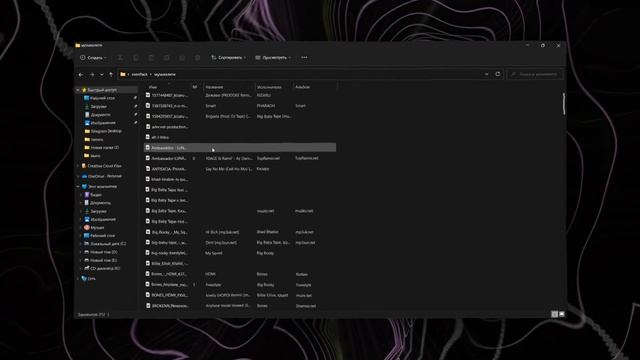
Task: Refresh the folder with the refresh icon
Action: point(498,74)
